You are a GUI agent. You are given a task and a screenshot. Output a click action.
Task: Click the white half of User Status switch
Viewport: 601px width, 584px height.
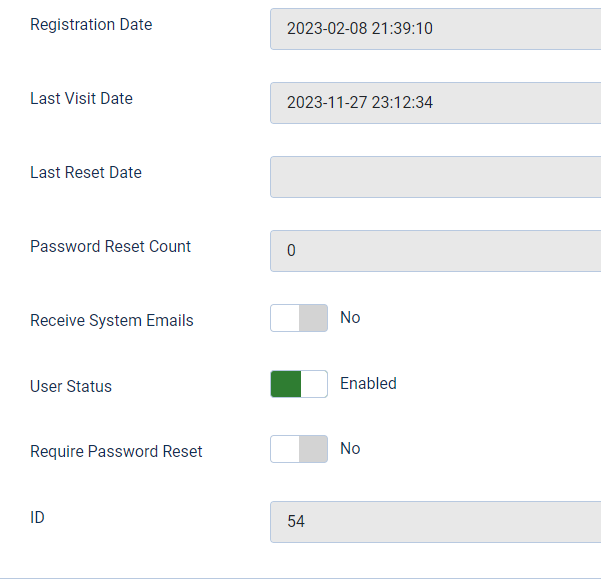tap(314, 384)
